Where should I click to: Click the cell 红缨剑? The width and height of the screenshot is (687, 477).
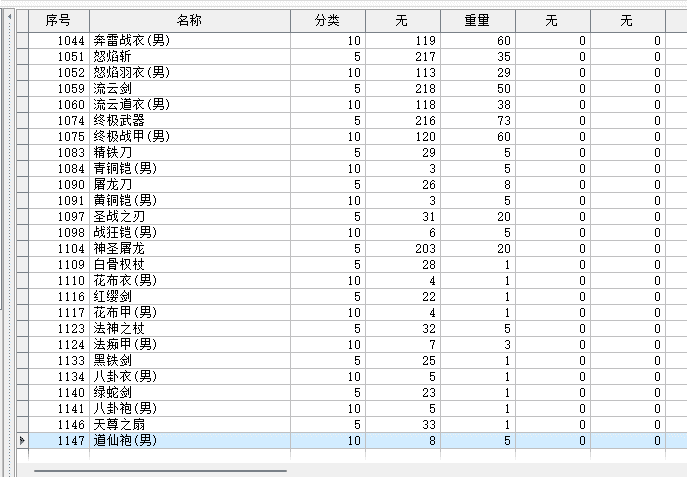[190, 297]
